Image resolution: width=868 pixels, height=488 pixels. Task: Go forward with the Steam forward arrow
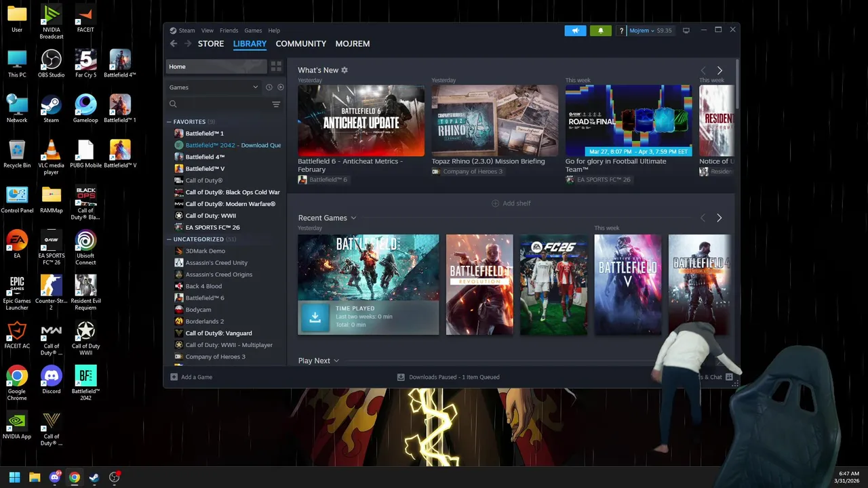[x=188, y=43]
